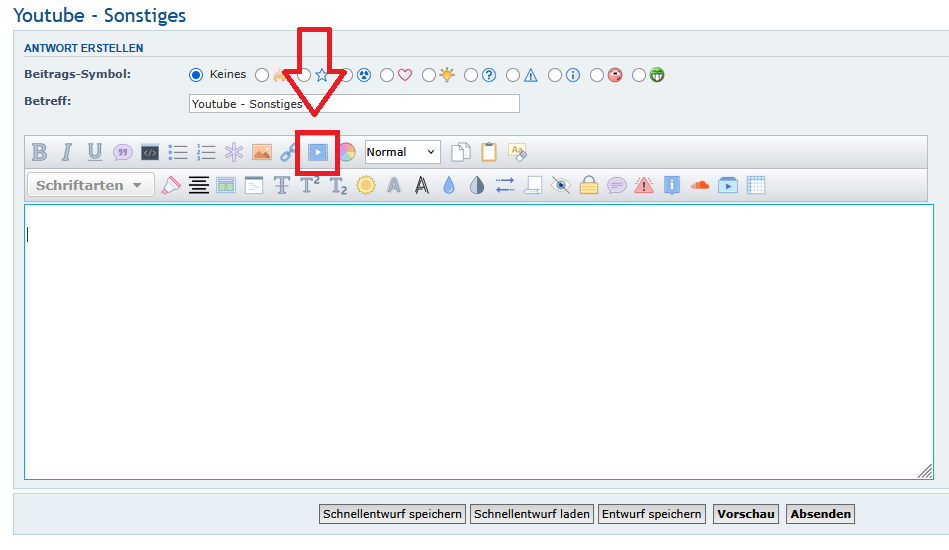Screen dimensions: 949x550
Task: Click the purple speech bubble icon in second row
Action: (x=616, y=185)
